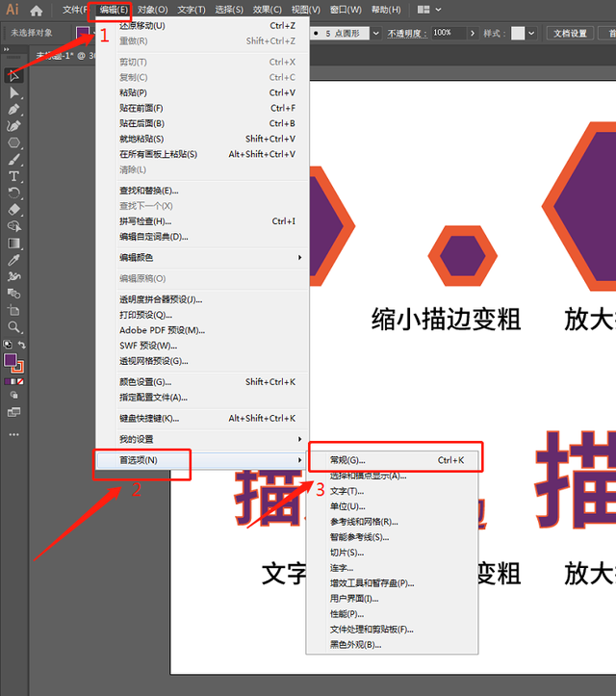Click the 不透明度 link in control bar
This screenshot has height=696, width=616.
pos(407,34)
